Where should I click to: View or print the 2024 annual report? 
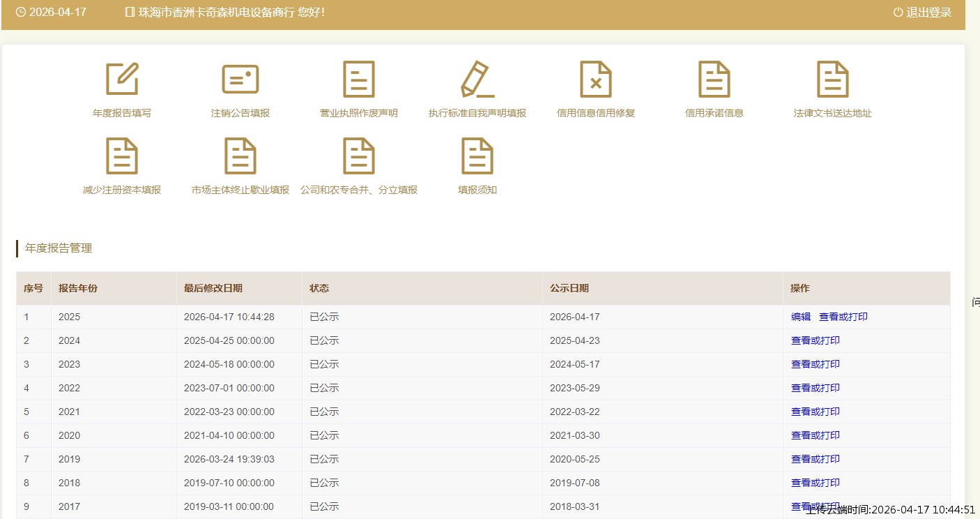point(816,340)
